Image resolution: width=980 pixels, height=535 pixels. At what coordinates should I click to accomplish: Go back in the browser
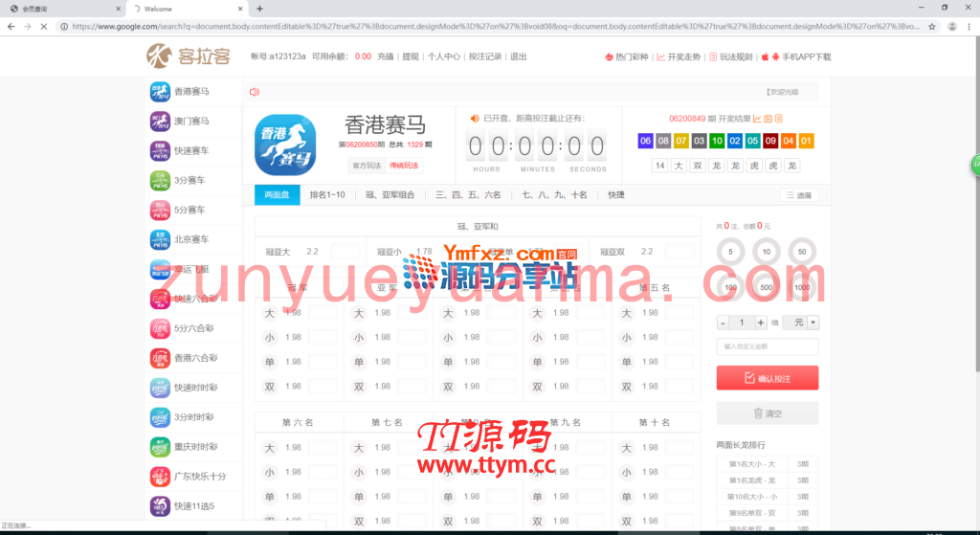tap(11, 27)
